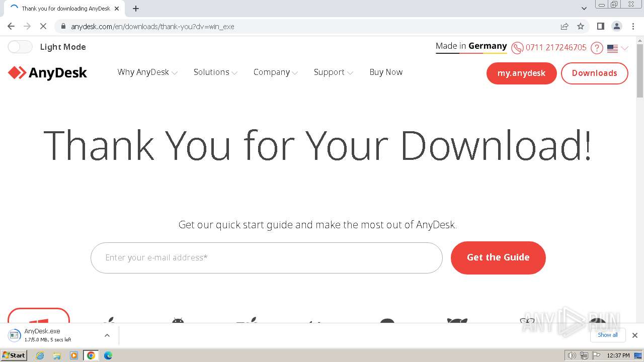This screenshot has width=644, height=362.
Task: Click the Chrome taskbar icon
Action: tap(91, 355)
